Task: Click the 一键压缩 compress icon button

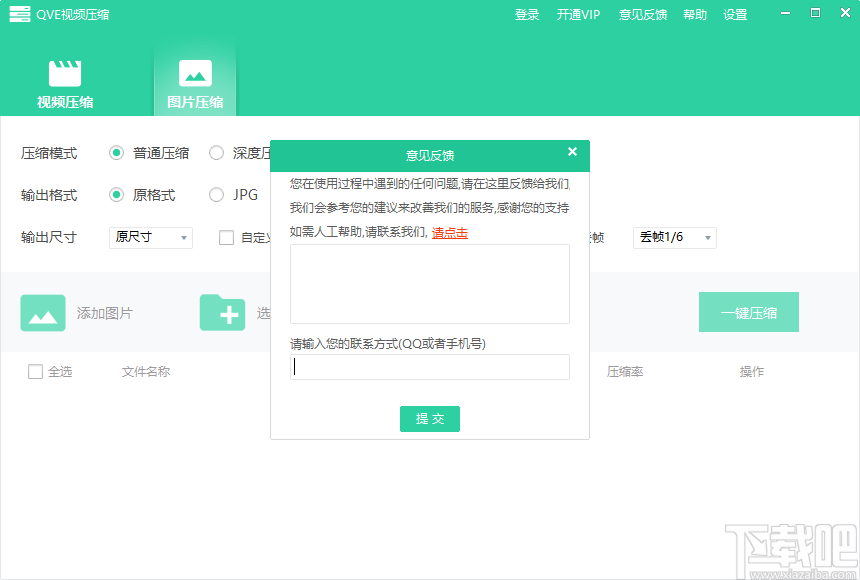Action: pyautogui.click(x=748, y=312)
